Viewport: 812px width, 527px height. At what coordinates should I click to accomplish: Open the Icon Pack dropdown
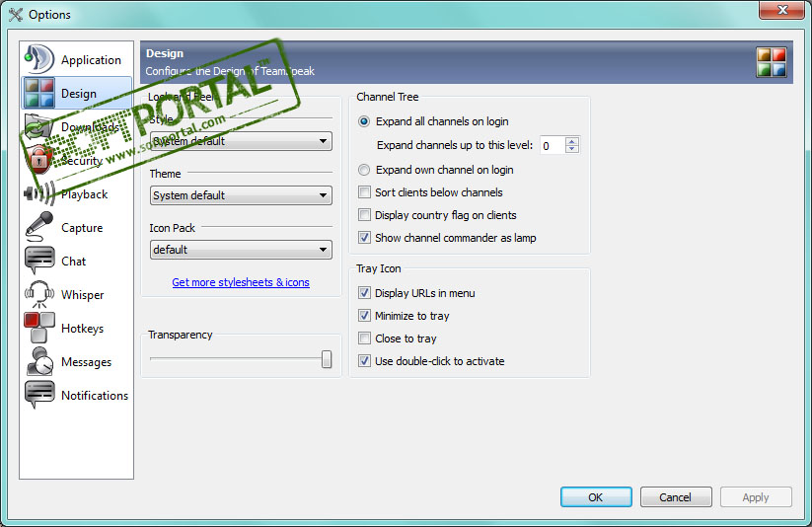(241, 250)
